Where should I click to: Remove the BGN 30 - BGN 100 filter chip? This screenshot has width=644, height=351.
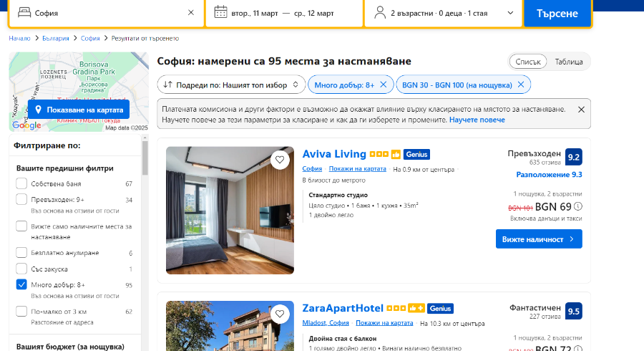[521, 85]
